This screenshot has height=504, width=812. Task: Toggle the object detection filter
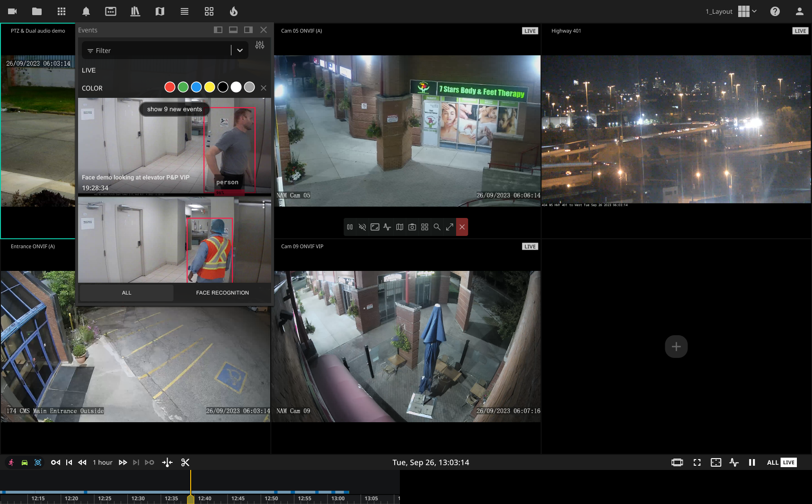pos(38,462)
